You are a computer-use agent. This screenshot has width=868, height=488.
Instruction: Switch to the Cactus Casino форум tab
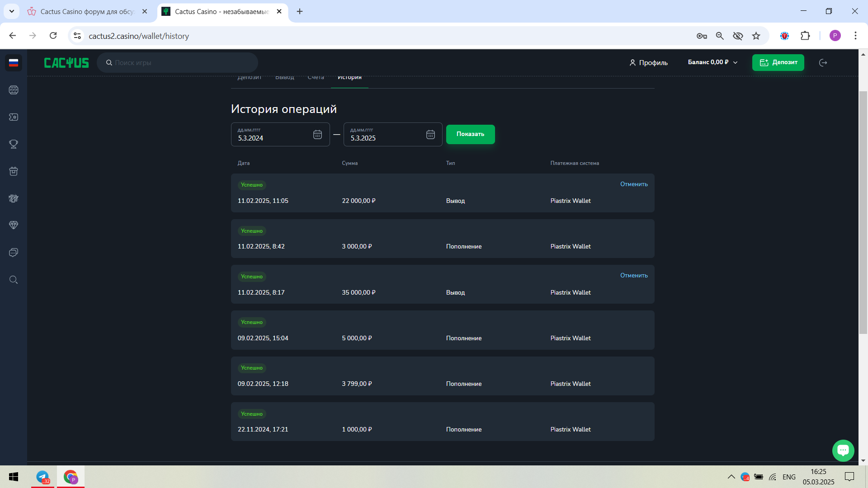(87, 11)
